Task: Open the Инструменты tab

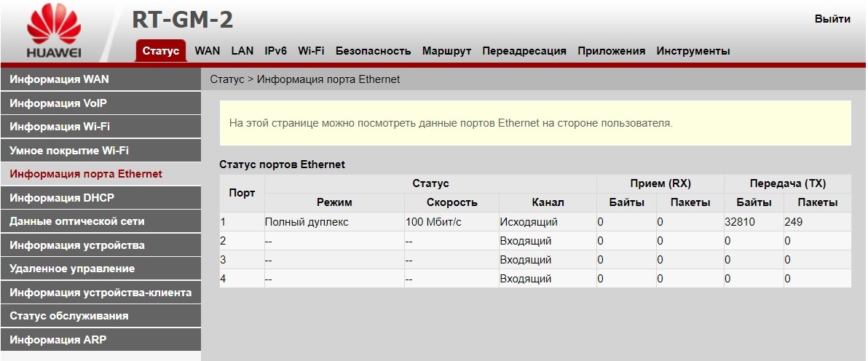Action: pyautogui.click(x=693, y=51)
